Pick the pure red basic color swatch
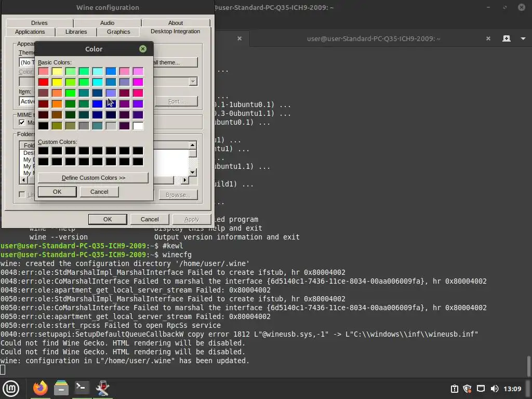532x399 pixels. pos(44,82)
